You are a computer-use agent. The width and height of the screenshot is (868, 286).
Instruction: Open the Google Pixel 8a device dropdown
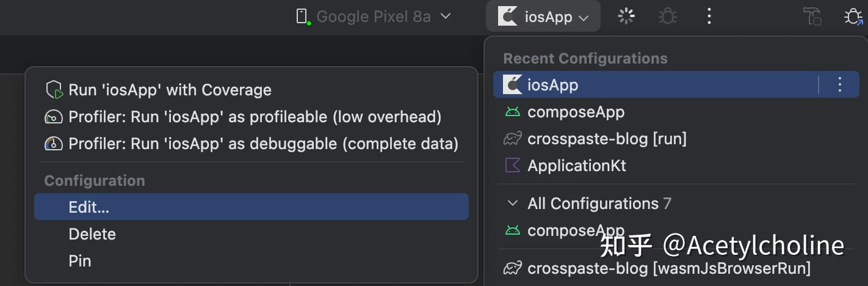point(374,16)
